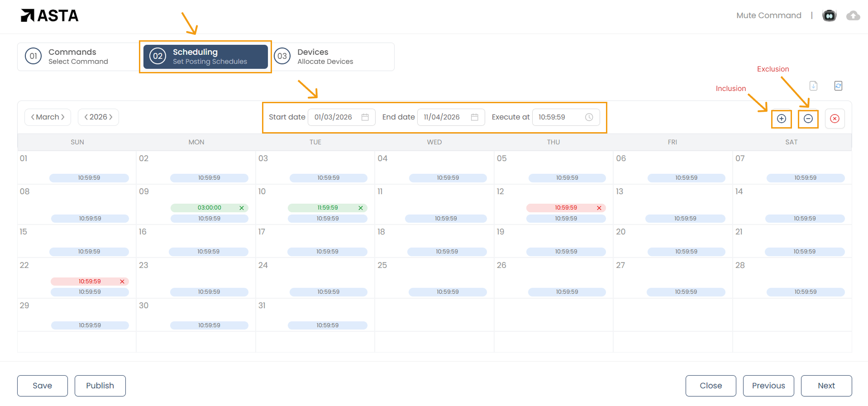Viewport: 868px width, 406px height.
Task: Remove the red exclusion on day 22
Action: coord(122,282)
